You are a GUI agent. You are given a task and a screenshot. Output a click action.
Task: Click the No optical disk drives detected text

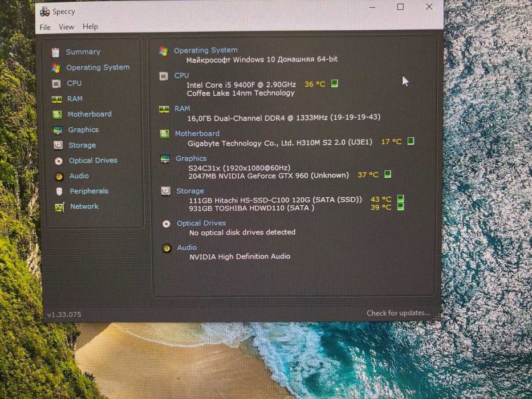(x=242, y=233)
